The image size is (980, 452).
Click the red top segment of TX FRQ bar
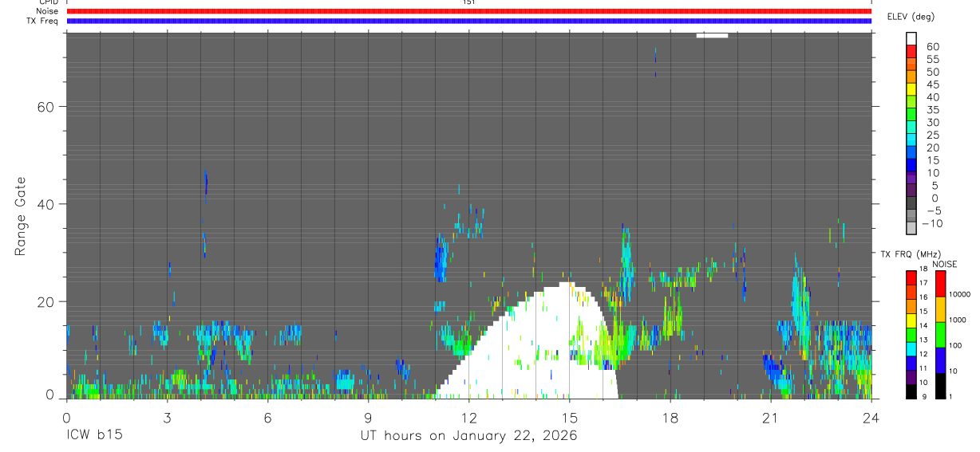911,277
